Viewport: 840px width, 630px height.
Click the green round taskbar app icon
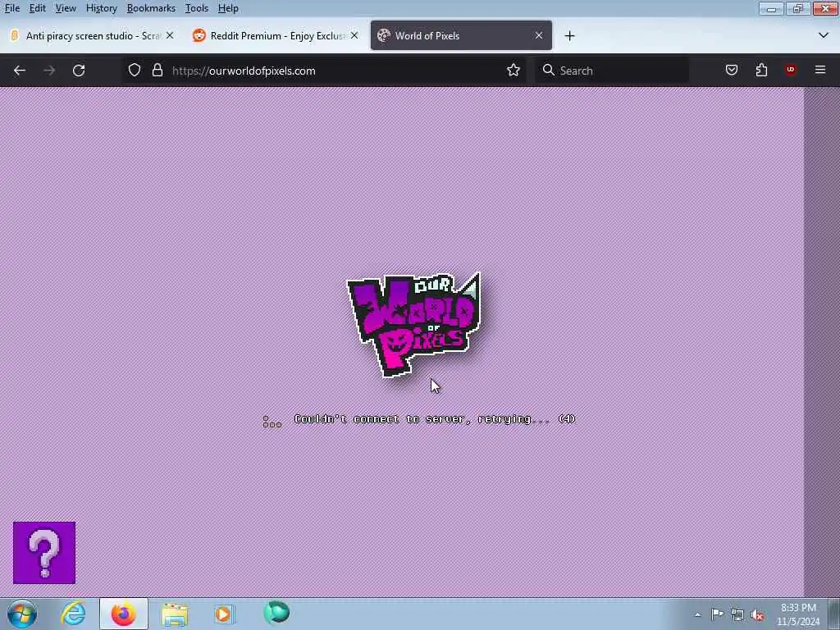pyautogui.click(x=276, y=613)
